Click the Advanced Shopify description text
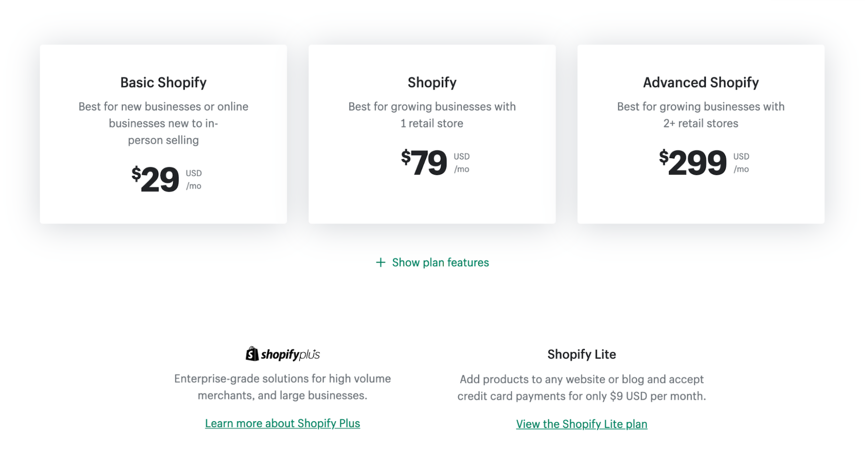868x465 pixels. click(700, 115)
